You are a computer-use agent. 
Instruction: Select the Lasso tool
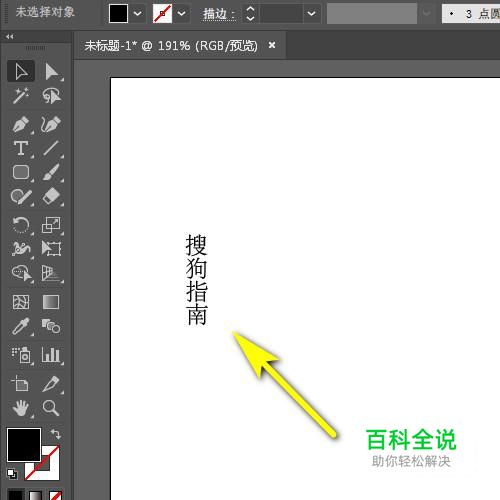[x=51, y=96]
